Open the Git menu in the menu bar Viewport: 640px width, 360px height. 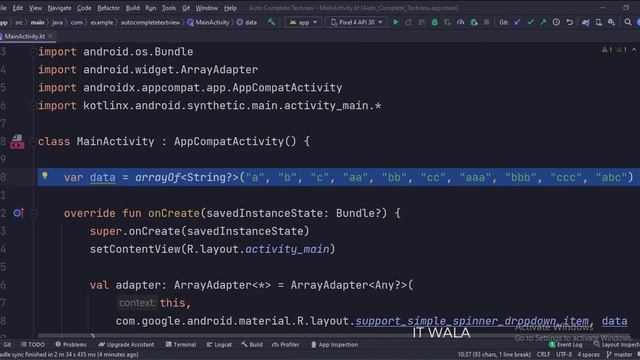186,8
